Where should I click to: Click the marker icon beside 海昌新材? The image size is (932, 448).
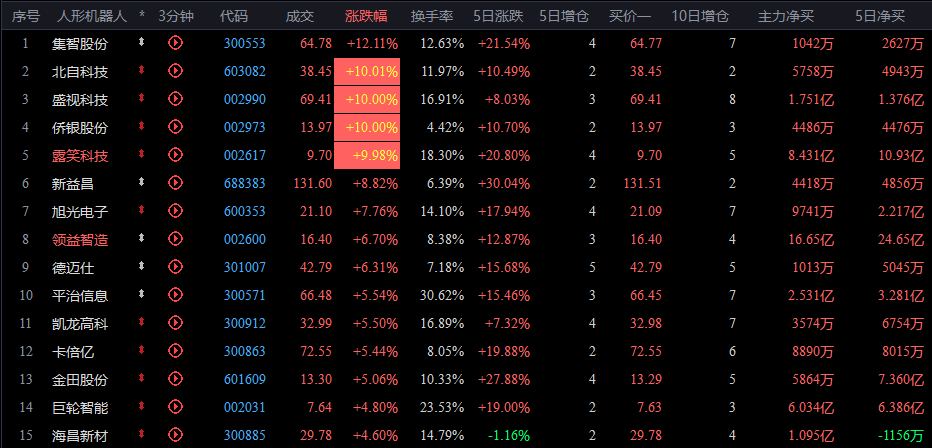(141, 434)
